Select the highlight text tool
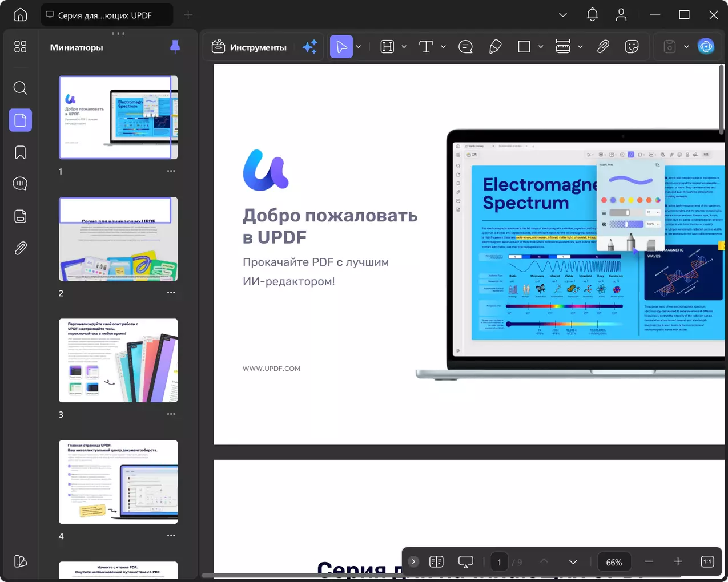Viewport: 728px width, 582px height. click(388, 47)
